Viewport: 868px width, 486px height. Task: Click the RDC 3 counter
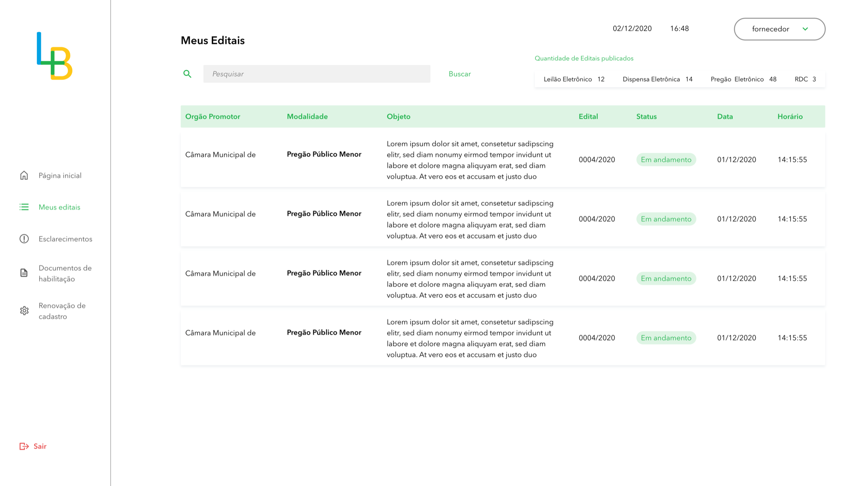[x=805, y=79]
